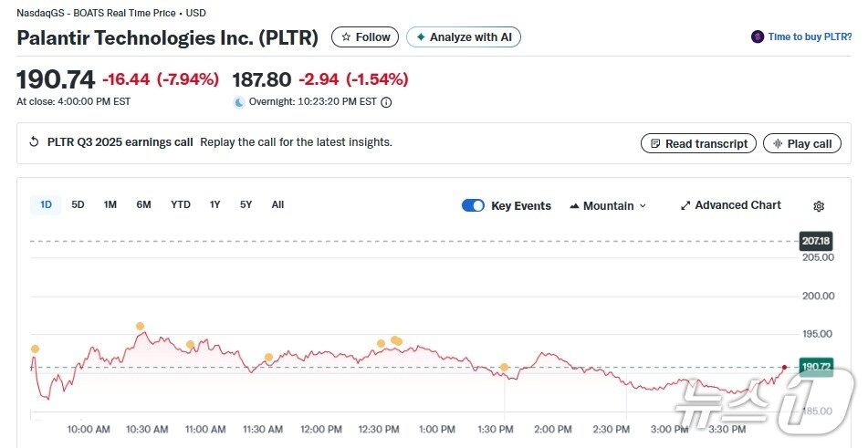The image size is (868, 448).
Task: Click the key event dot near 1:30 PM
Action: 504,367
